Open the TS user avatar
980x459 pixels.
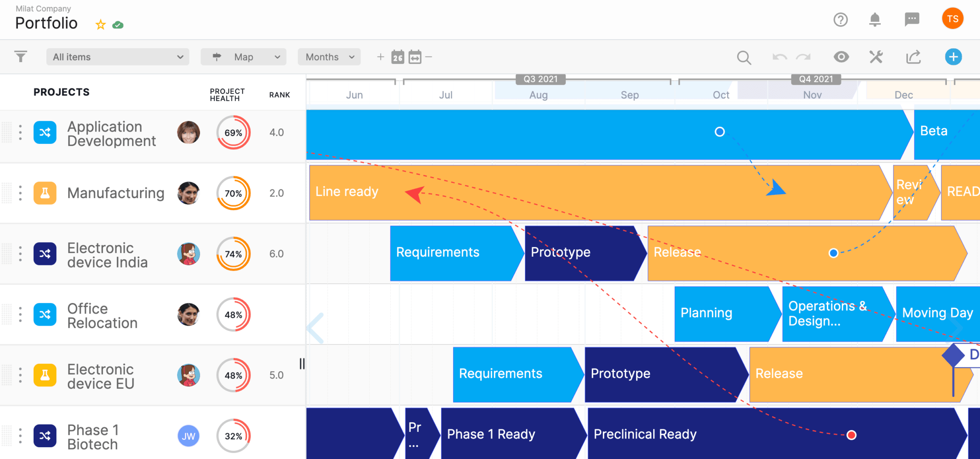[952, 19]
